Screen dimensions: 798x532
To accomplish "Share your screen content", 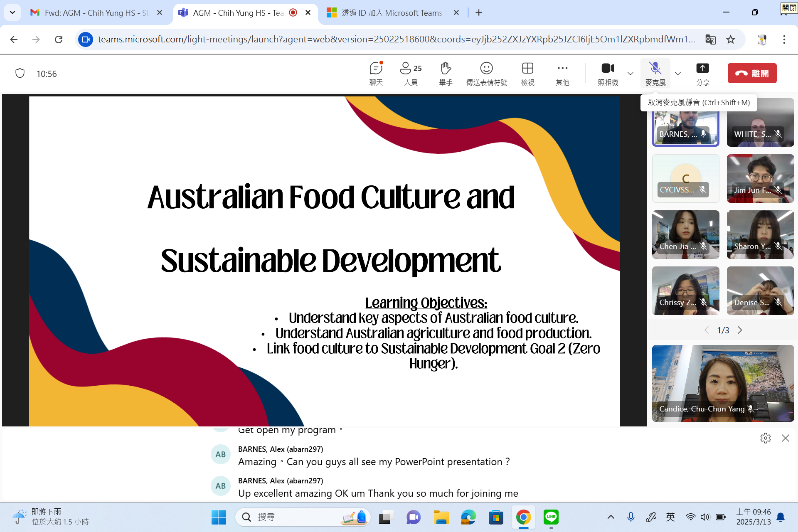I will [x=702, y=74].
